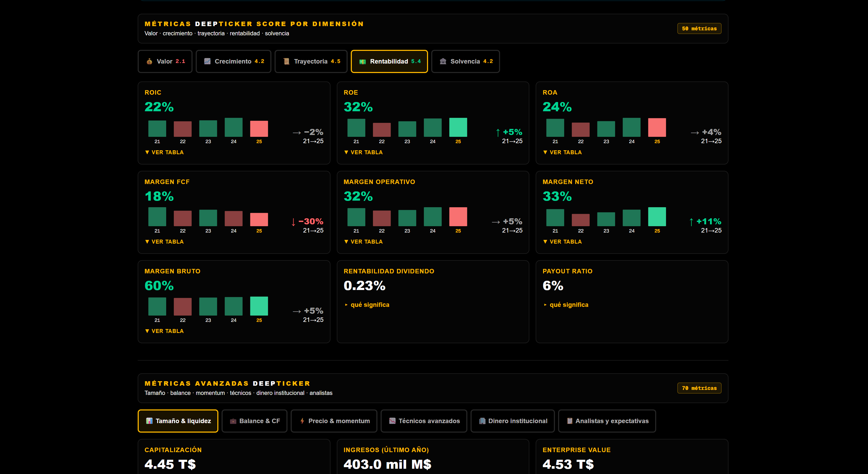
Task: Click the briefcase icon on Balance & CF
Action: pyautogui.click(x=233, y=421)
